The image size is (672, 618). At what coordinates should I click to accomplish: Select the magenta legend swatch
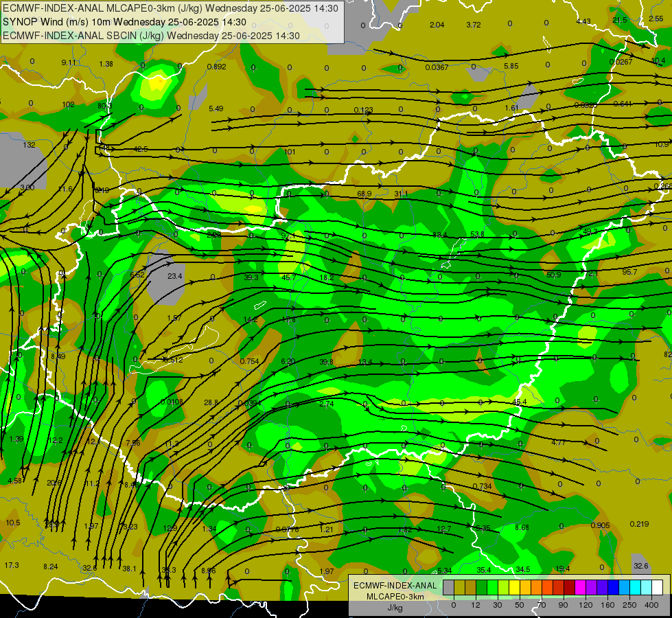581,587
